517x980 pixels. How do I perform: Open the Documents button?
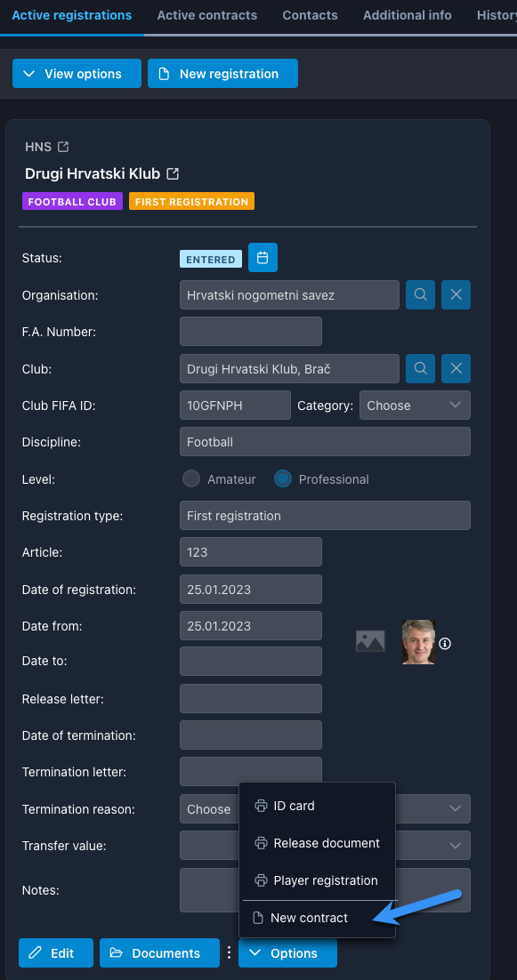[159, 953]
